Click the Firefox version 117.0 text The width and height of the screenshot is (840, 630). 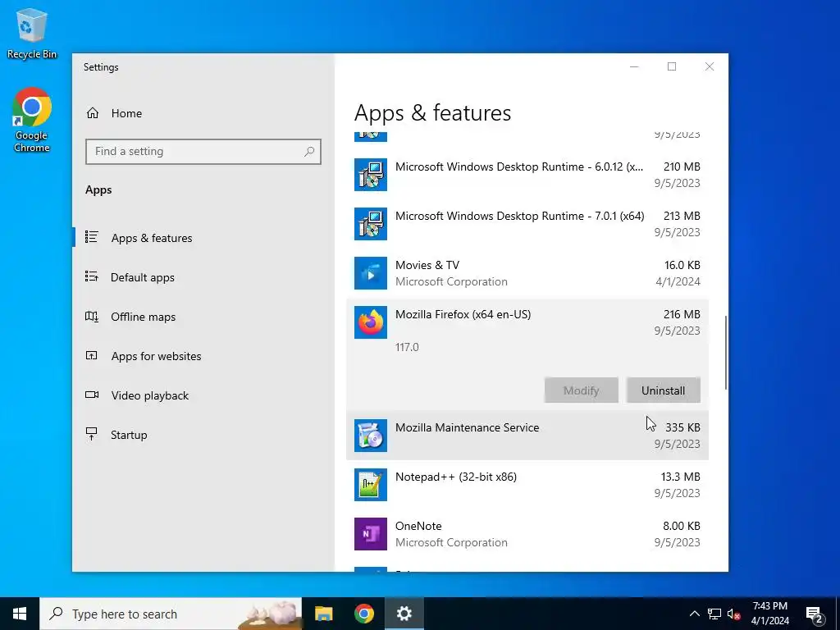(407, 347)
